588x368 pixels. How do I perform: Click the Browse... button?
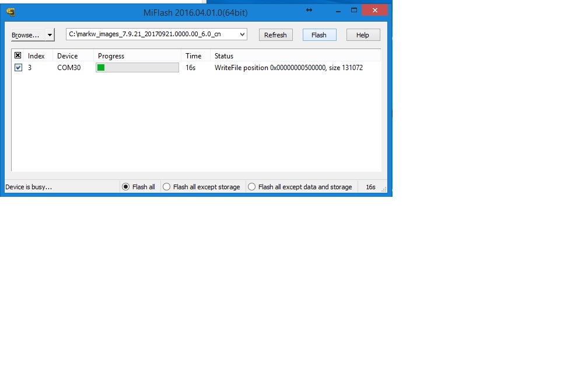click(x=28, y=35)
